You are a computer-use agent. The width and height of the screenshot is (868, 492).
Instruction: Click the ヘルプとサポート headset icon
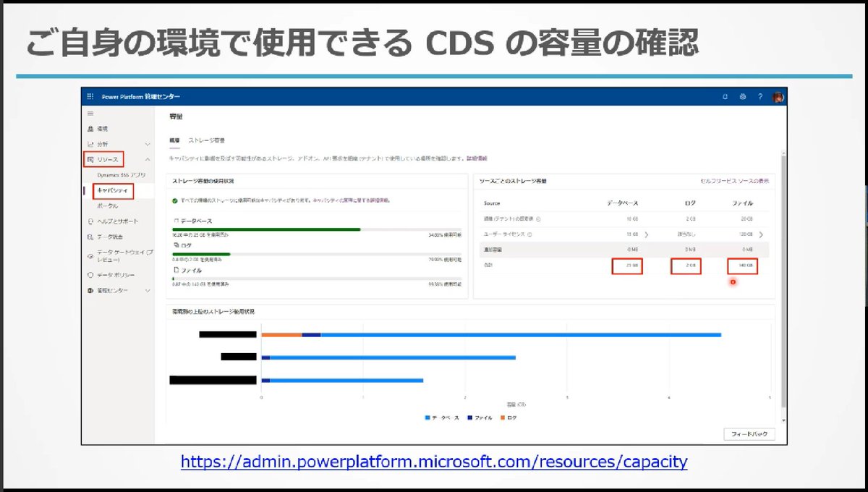90,221
